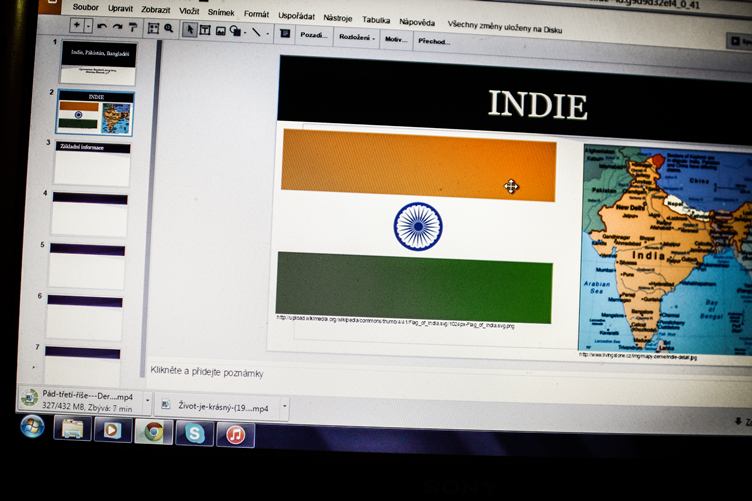Open the Uspořádat menu
Screen dimensions: 752x501
296,16
